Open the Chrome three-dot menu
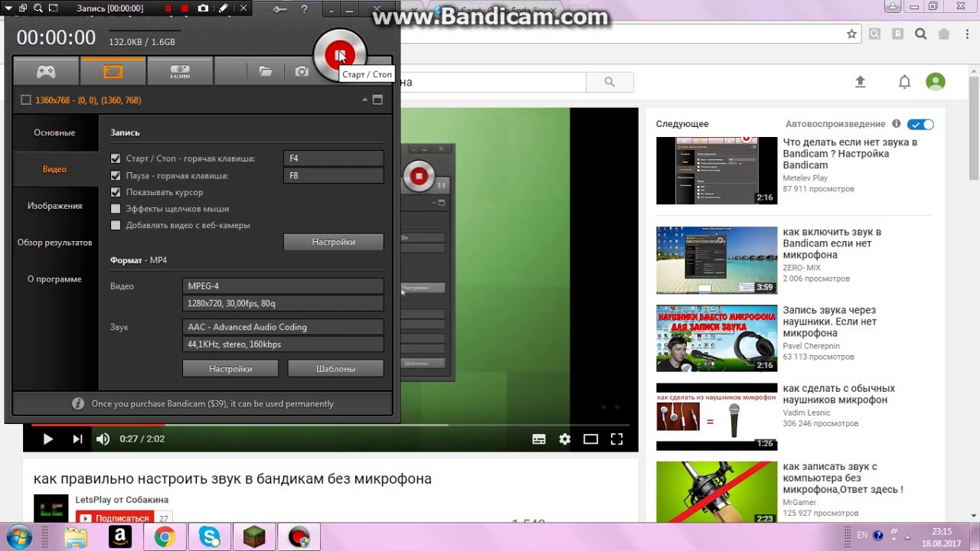Viewport: 980px width, 551px height. pyautogui.click(x=967, y=34)
